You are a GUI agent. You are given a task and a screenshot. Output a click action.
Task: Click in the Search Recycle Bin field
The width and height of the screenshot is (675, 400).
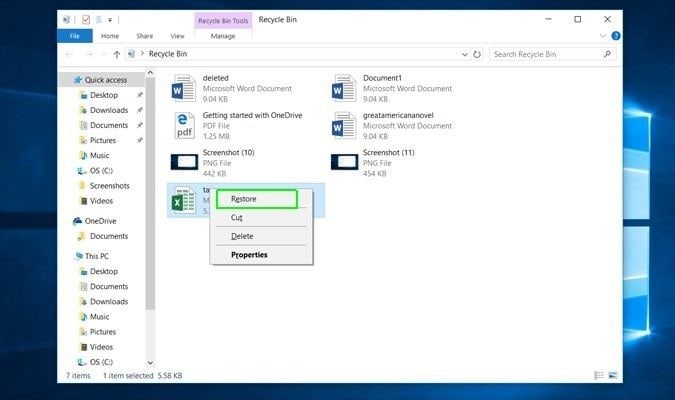545,54
